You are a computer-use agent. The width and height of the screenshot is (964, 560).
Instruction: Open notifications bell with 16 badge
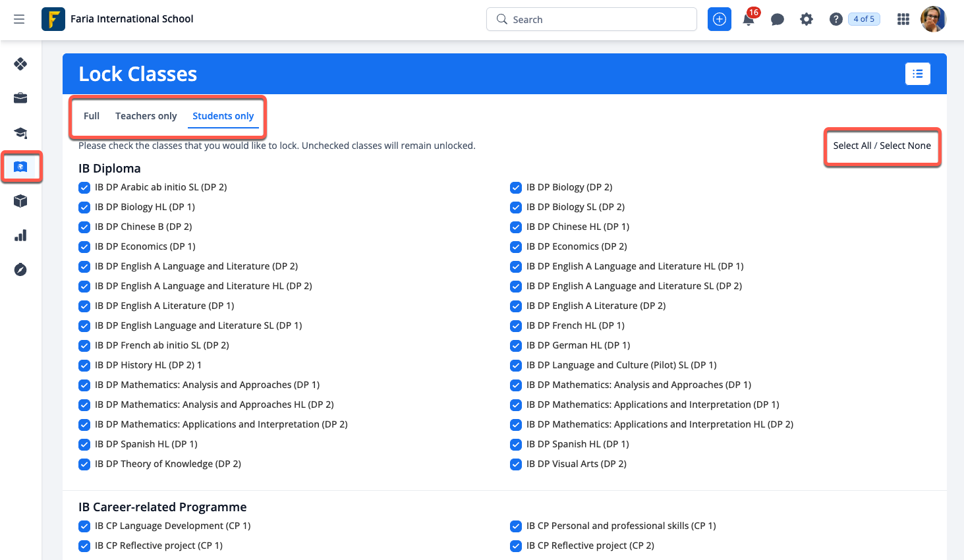(749, 19)
